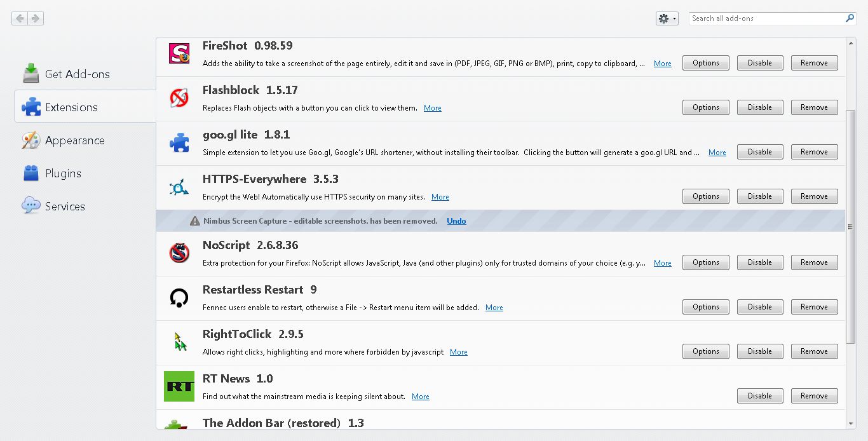The image size is (868, 441).
Task: Click the NoScript extension icon
Action: pos(179,253)
